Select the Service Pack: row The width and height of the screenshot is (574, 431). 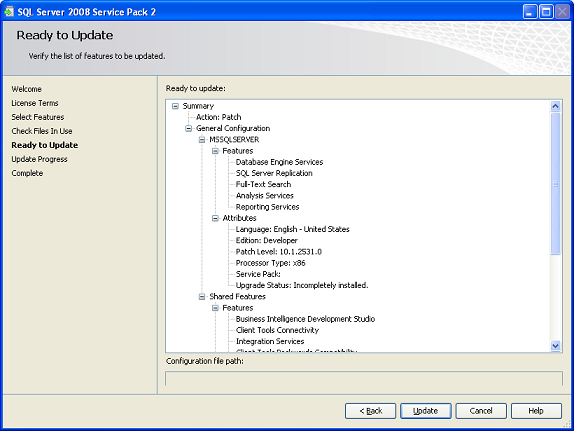[x=258, y=274]
